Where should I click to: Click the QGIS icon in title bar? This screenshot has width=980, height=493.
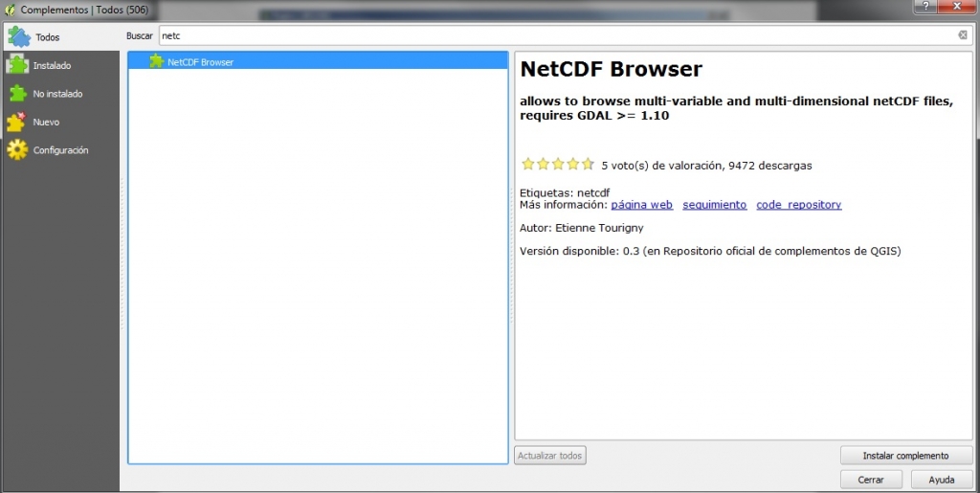pos(10,9)
